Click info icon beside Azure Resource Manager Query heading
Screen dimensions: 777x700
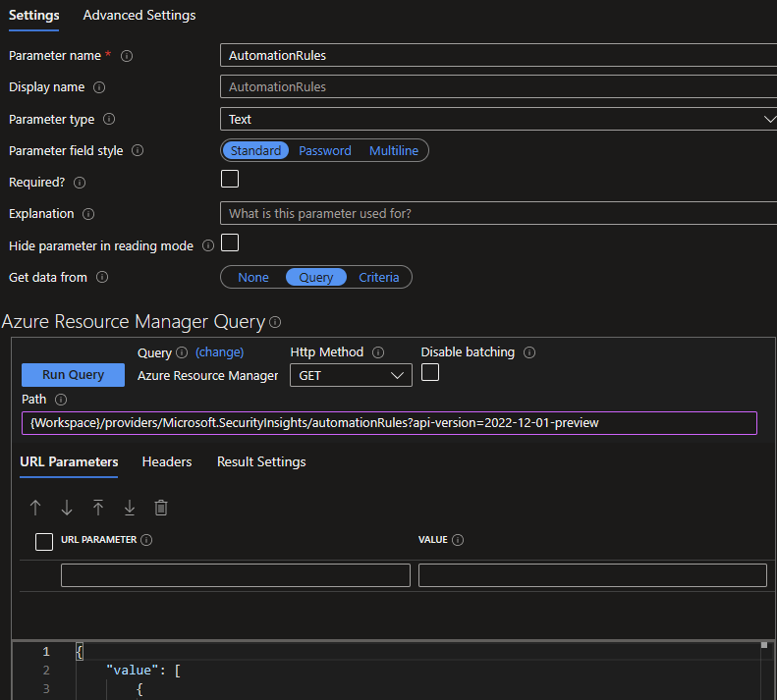click(275, 322)
